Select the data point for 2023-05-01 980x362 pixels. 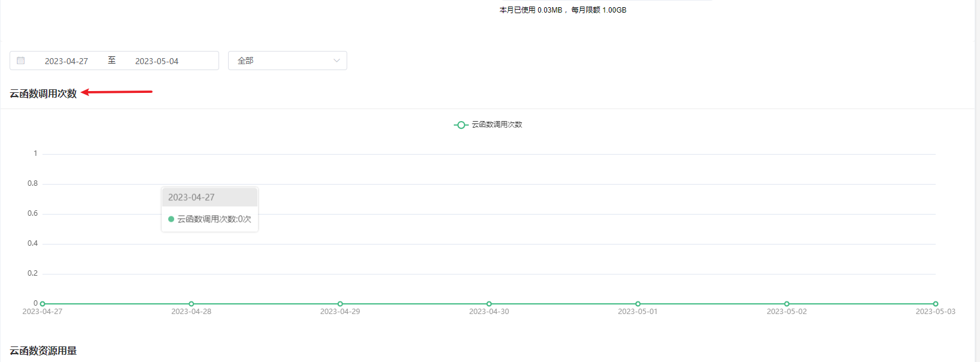(638, 304)
